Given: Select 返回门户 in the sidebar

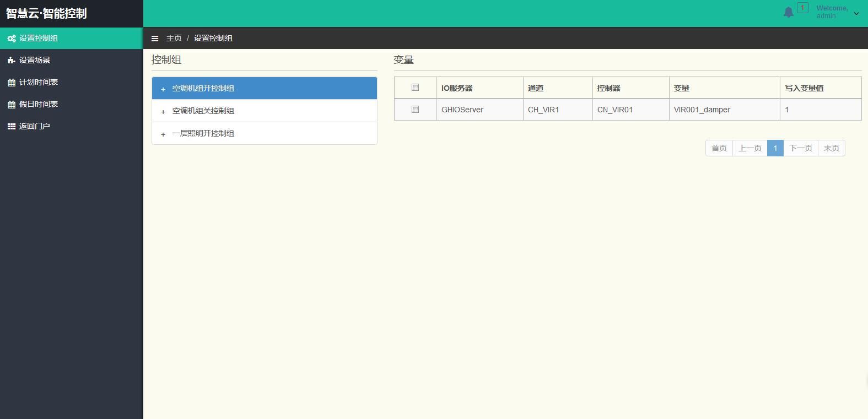Looking at the screenshot, I should tap(72, 126).
